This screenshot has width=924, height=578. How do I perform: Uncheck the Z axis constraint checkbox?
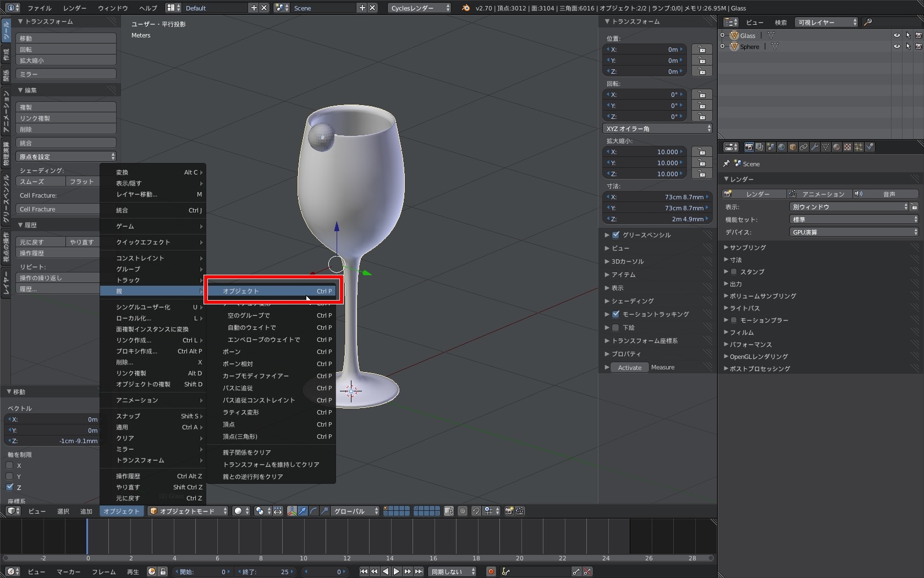tap(9, 487)
